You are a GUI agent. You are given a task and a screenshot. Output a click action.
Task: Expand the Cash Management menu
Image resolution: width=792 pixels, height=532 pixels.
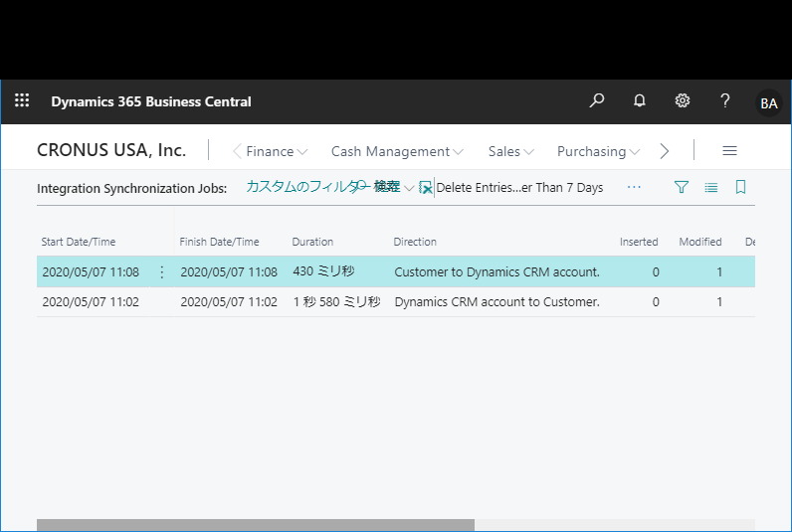(397, 151)
